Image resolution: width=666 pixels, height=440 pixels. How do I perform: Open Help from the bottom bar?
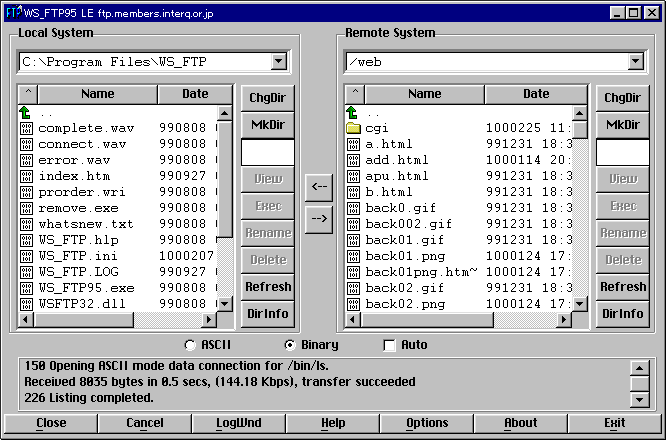point(333,423)
